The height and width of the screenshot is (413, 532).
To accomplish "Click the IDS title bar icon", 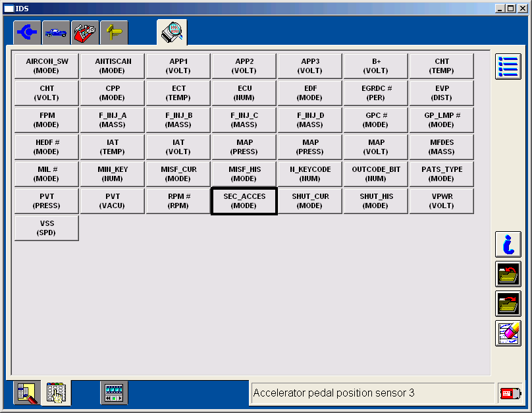I will tap(9, 9).
